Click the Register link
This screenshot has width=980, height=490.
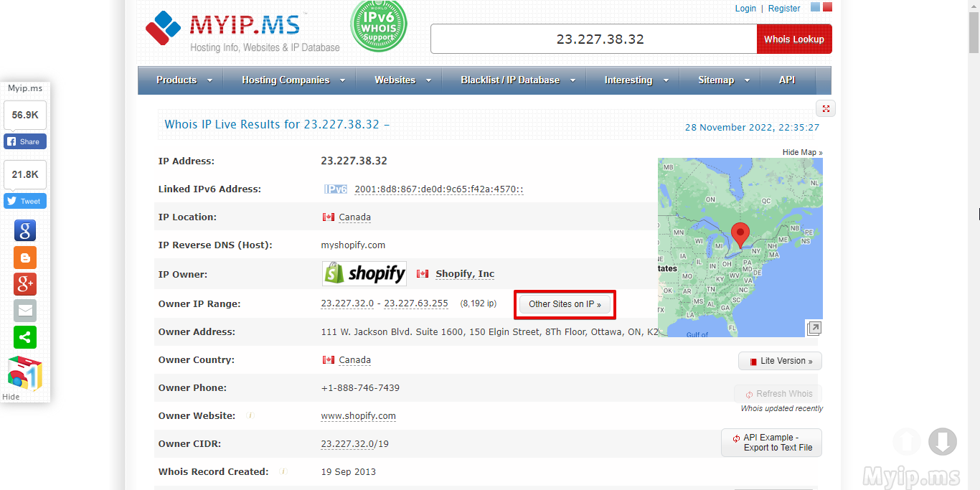click(x=784, y=9)
